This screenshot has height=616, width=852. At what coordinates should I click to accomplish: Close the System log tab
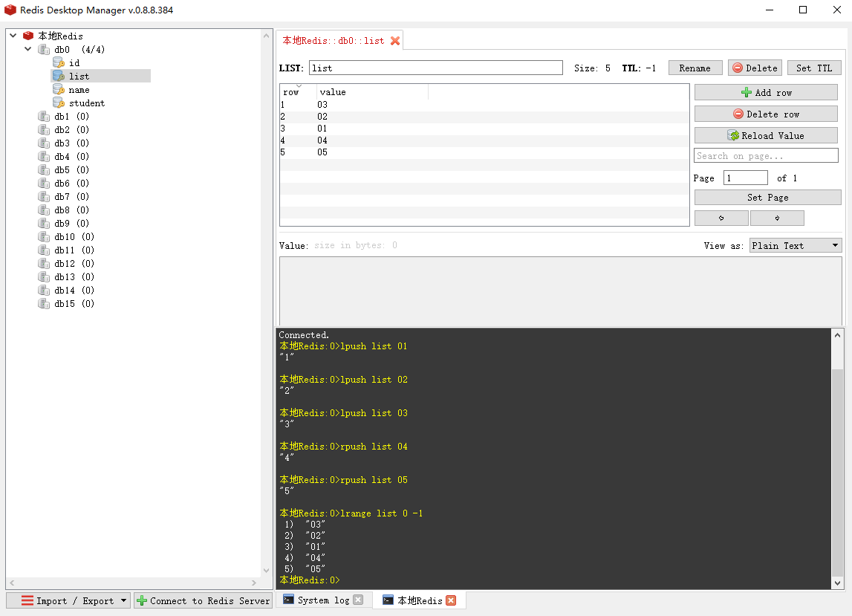pos(358,600)
